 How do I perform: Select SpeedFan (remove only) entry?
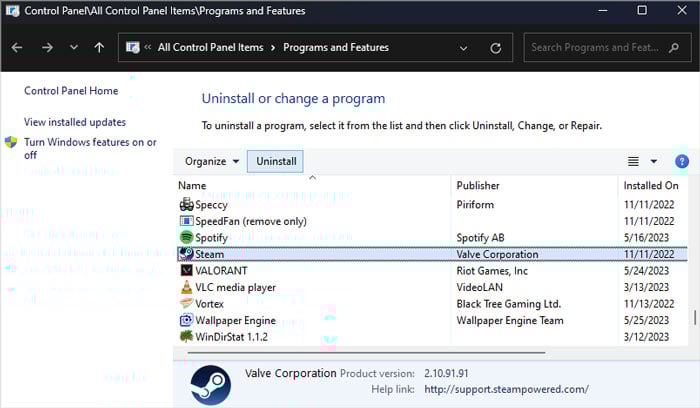click(x=251, y=221)
